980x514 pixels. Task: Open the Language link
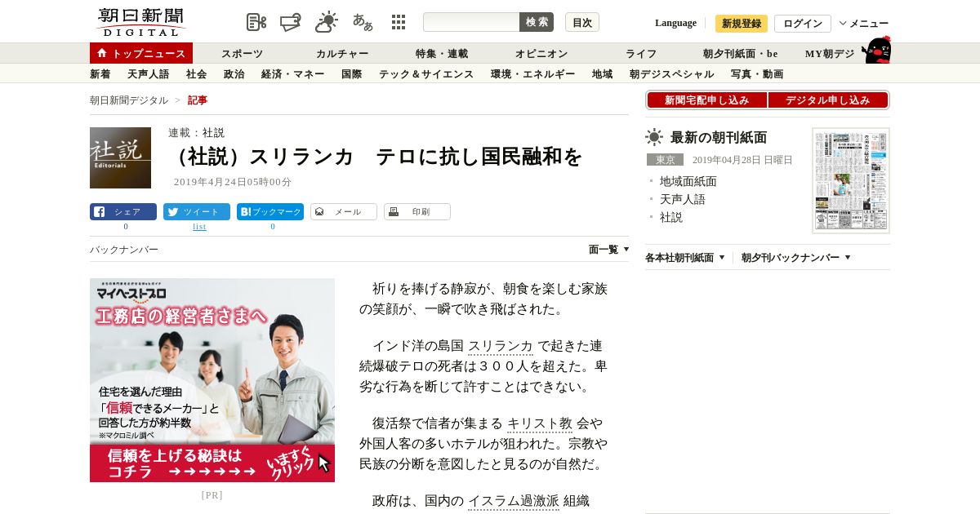click(x=675, y=23)
